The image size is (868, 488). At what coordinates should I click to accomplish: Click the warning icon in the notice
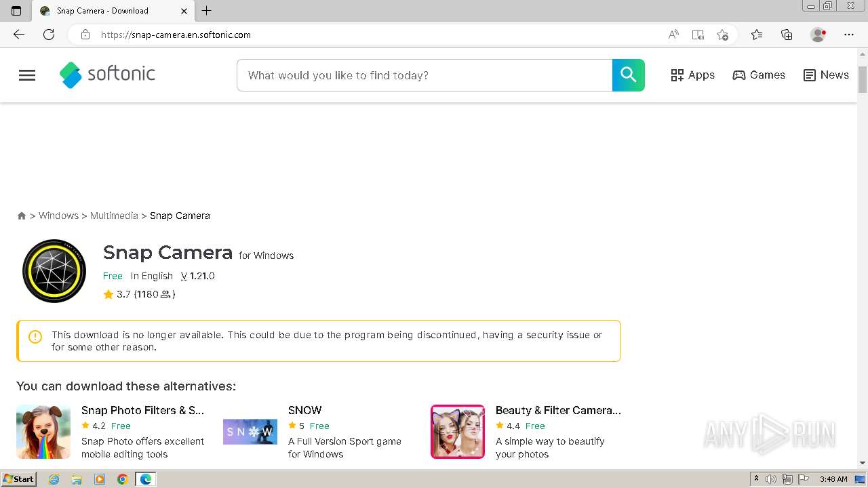[35, 337]
